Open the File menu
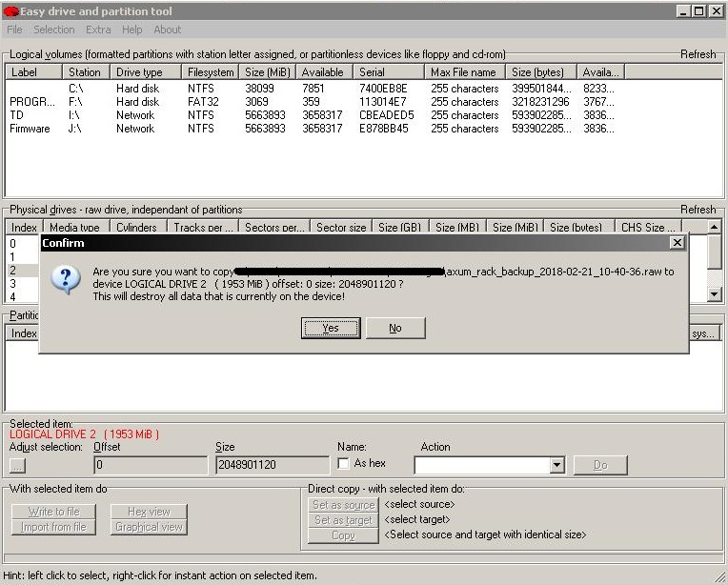The image size is (728, 585). pyautogui.click(x=15, y=30)
